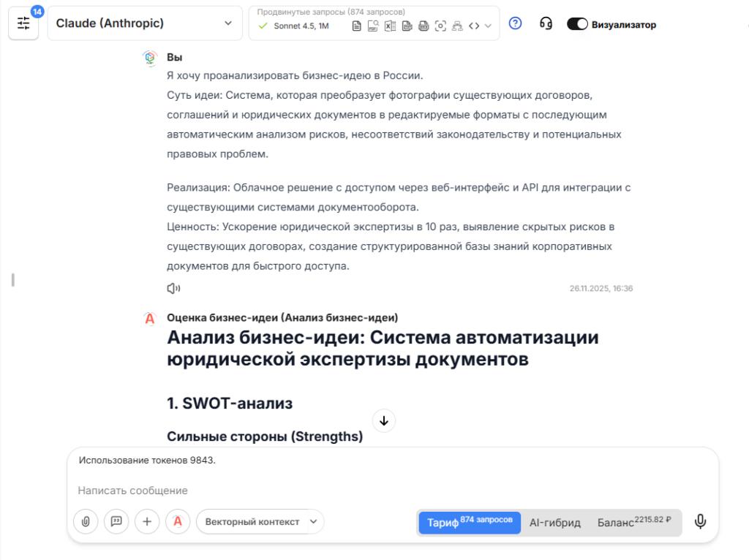Select the Тариф 874 запросов tab

click(469, 522)
